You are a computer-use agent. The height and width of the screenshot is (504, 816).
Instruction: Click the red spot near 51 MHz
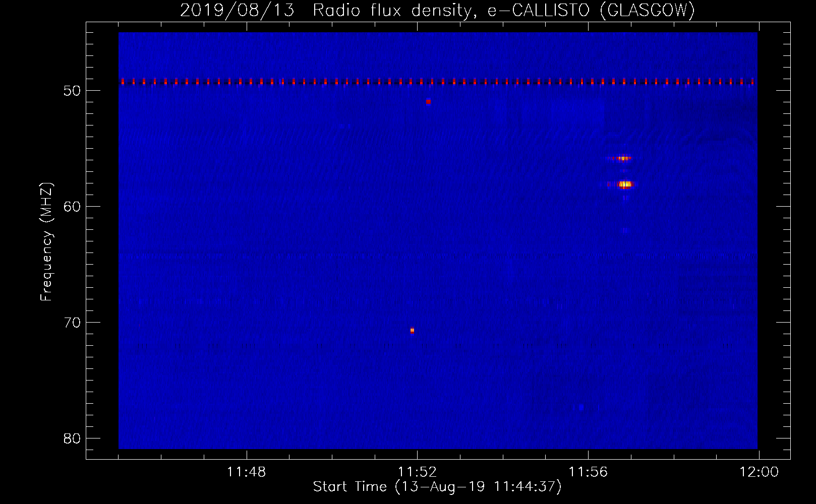tap(428, 101)
